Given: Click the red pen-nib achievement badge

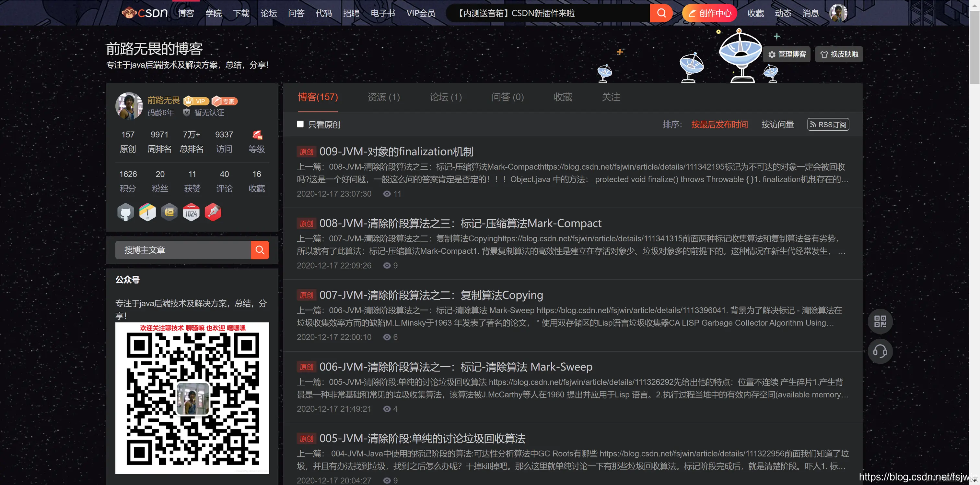Looking at the screenshot, I should pos(213,212).
